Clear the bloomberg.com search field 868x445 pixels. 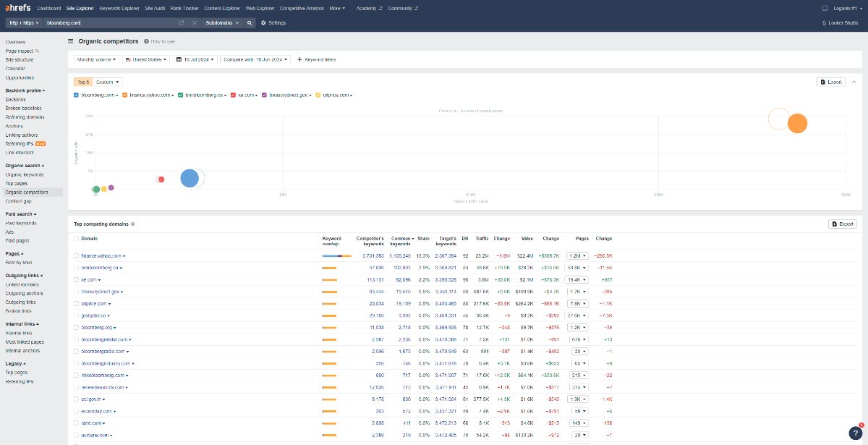tap(194, 22)
